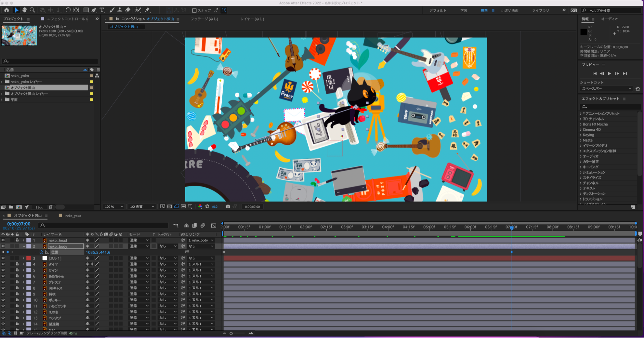The image size is (644, 338).
Task: Switch to the ライブラリ workspace
Action: (x=541, y=11)
